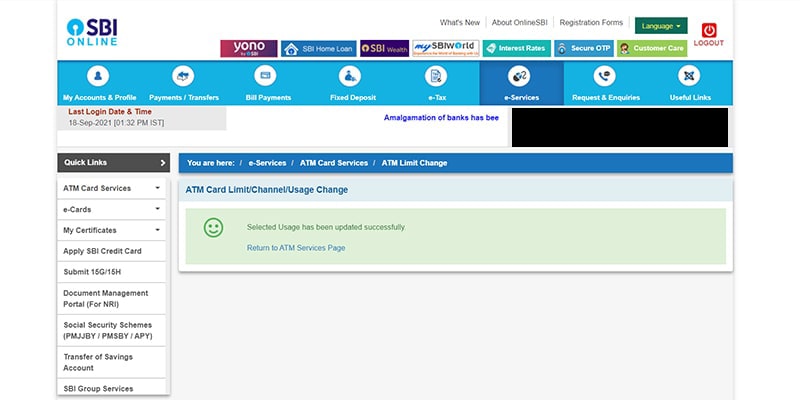Select Social Security Schemes sidebar item
The image size is (800, 400).
pos(111,331)
